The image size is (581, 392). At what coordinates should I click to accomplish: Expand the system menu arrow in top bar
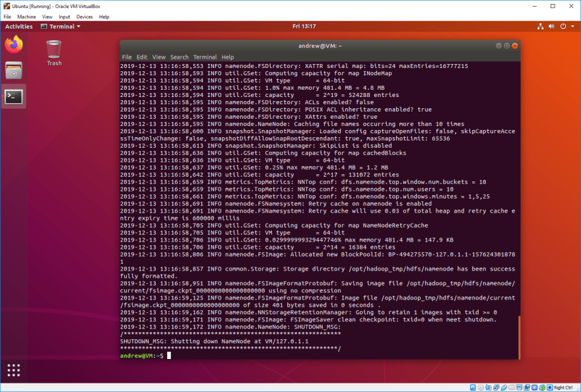(x=572, y=26)
